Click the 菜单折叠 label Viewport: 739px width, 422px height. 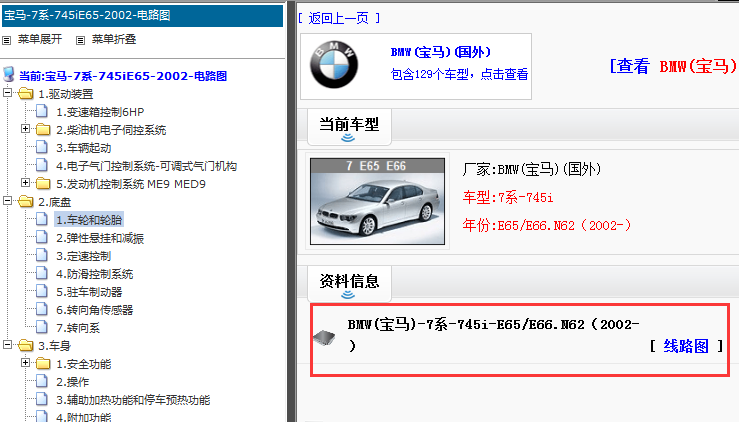tap(114, 39)
